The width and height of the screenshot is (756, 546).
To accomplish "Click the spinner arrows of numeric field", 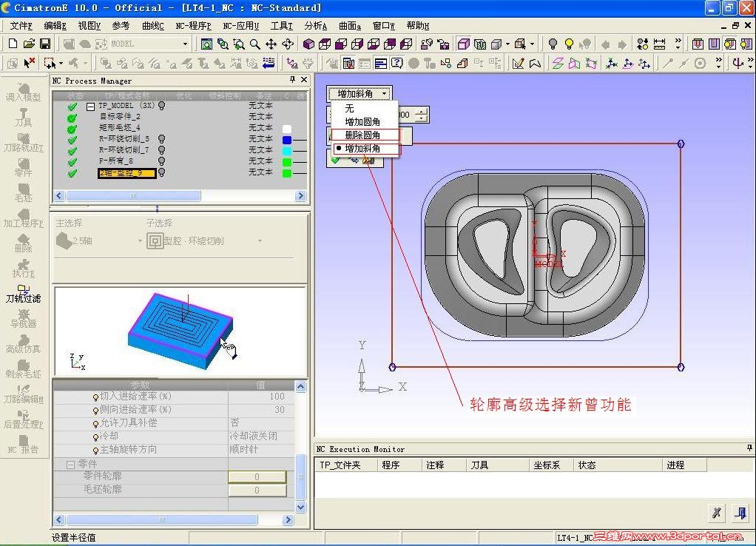I will tap(422, 115).
